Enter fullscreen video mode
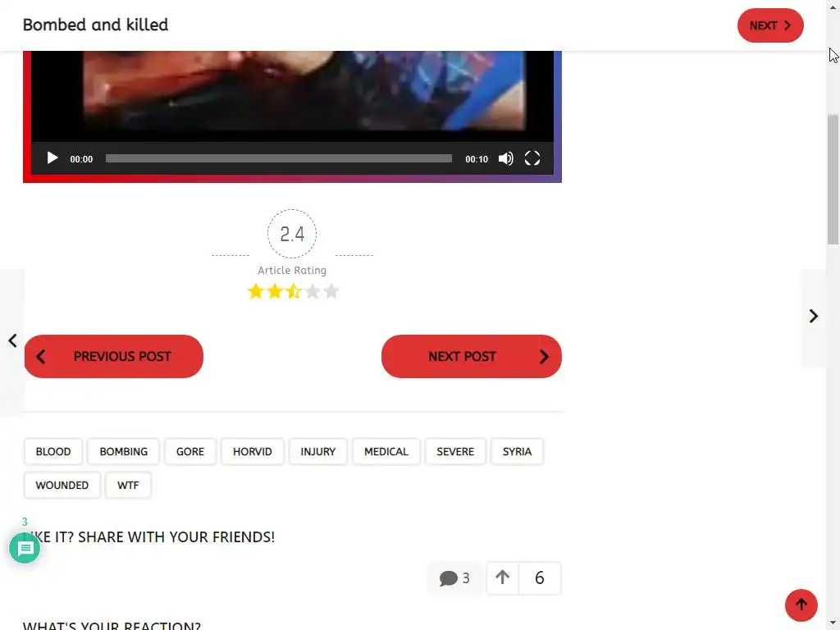 [532, 158]
